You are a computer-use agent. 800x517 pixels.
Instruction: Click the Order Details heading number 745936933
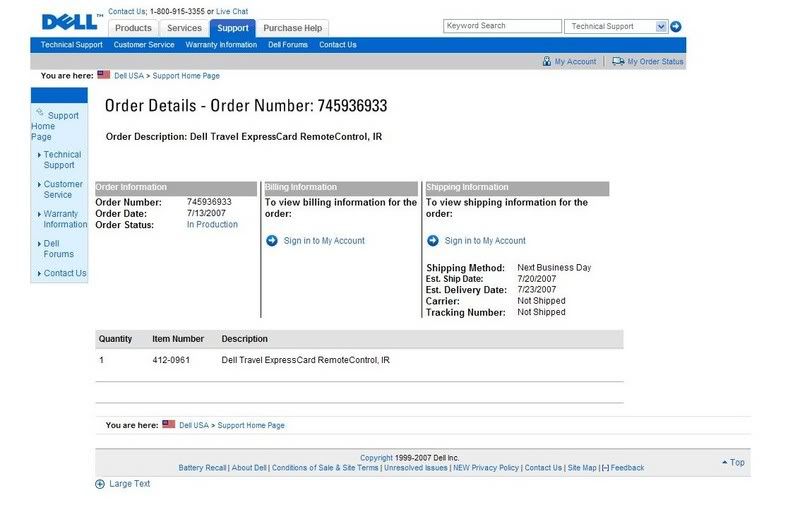(353, 106)
